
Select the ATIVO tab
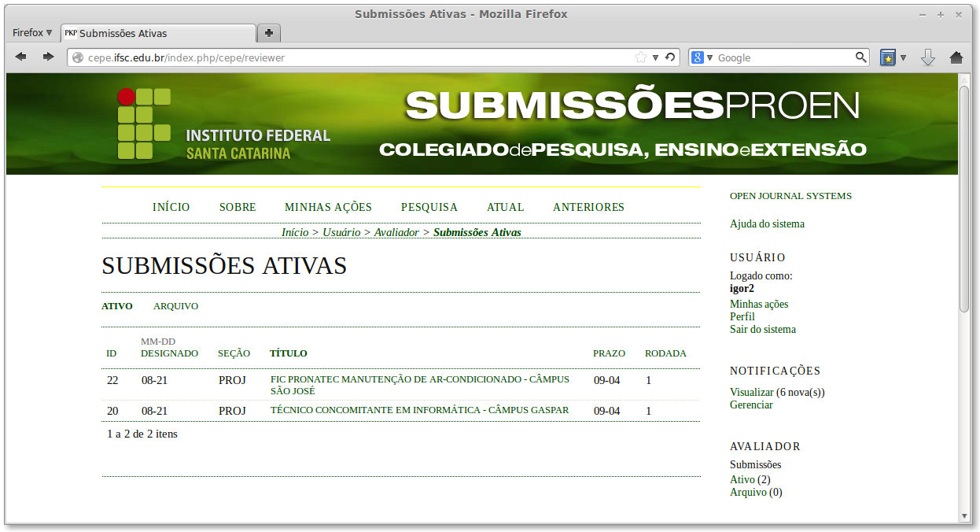pyautogui.click(x=117, y=305)
